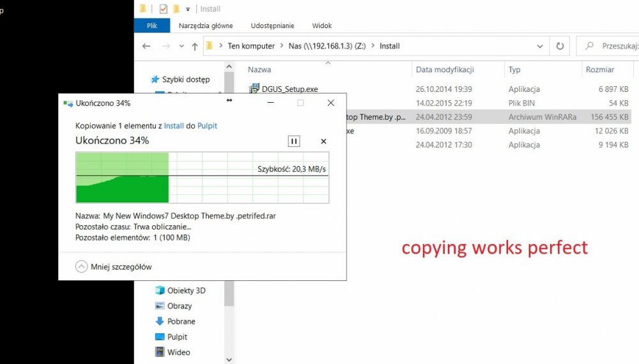639x364 pixels.
Task: Click the copy dialog title bar icon
Action: tap(68, 103)
